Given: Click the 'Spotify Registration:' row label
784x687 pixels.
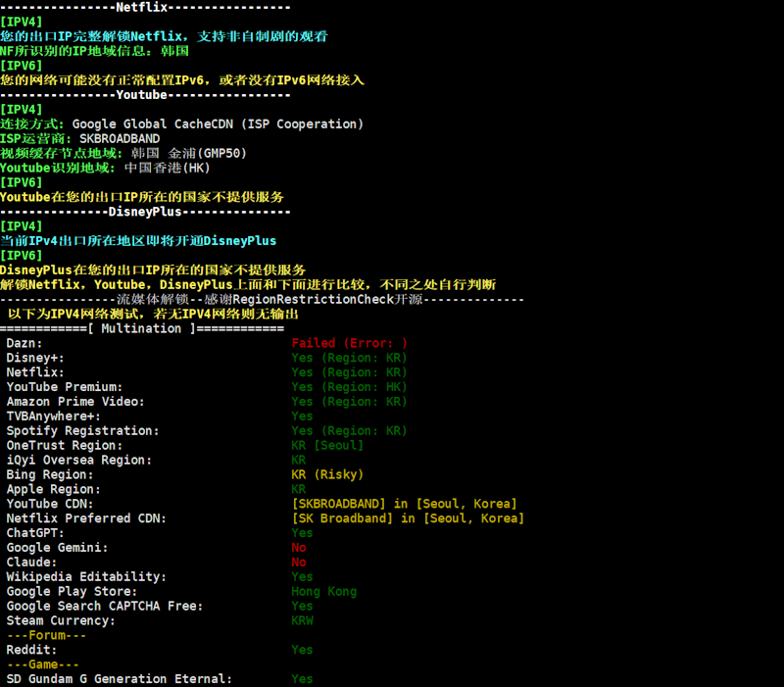Looking at the screenshot, I should coord(82,431).
